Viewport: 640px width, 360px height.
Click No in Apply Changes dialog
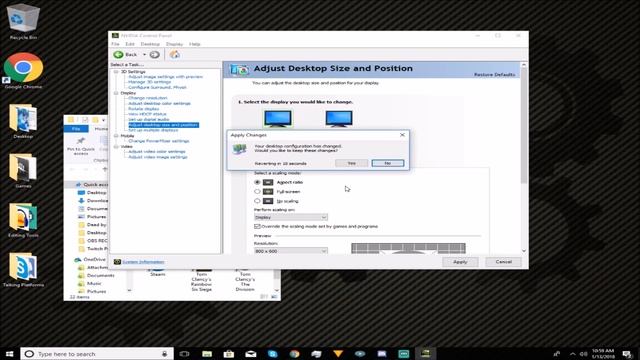pyautogui.click(x=388, y=163)
